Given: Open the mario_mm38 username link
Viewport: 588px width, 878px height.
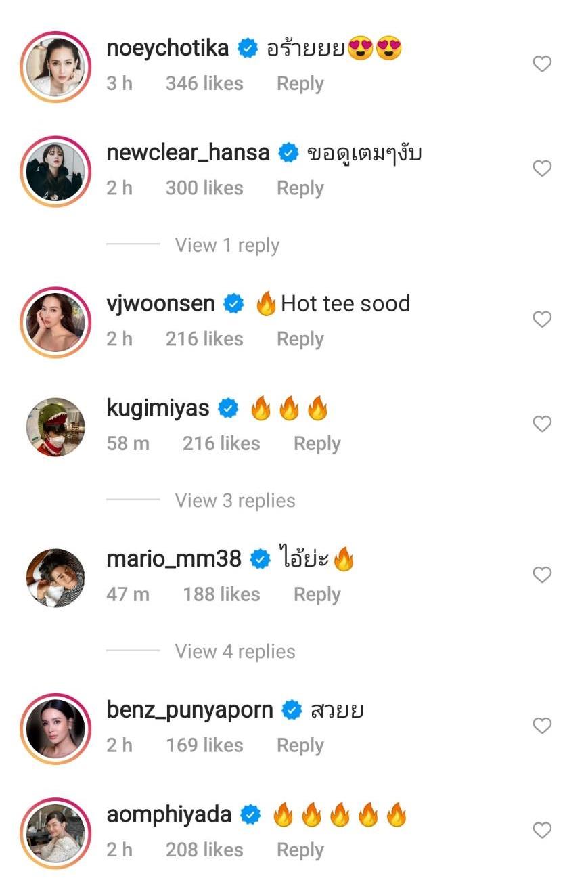Looking at the screenshot, I should 174,559.
